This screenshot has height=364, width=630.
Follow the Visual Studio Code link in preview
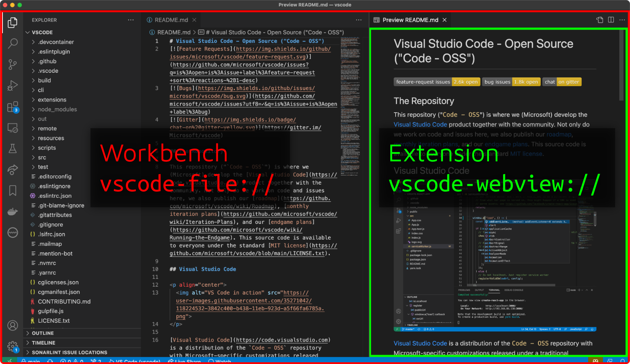pos(420,124)
